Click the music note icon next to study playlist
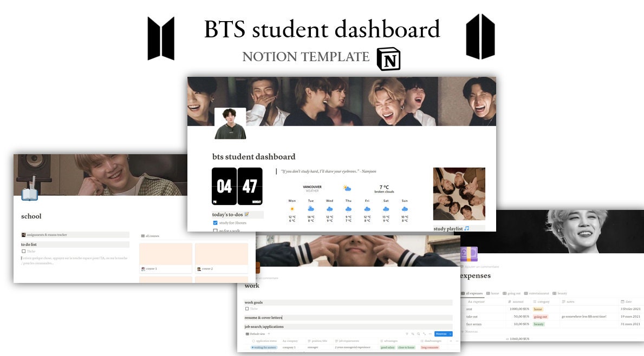644x356 pixels. [x=466, y=229]
